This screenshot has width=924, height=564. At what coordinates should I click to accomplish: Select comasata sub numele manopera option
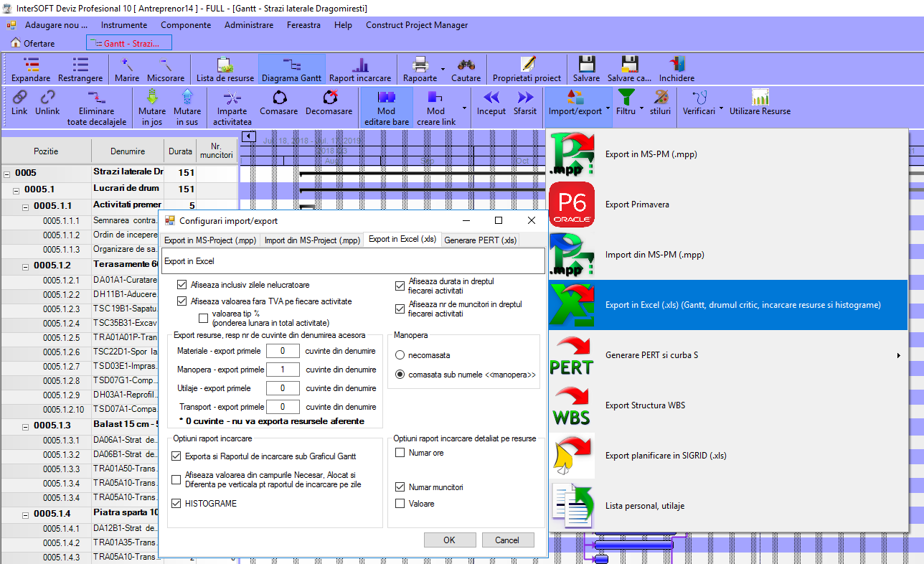(400, 375)
